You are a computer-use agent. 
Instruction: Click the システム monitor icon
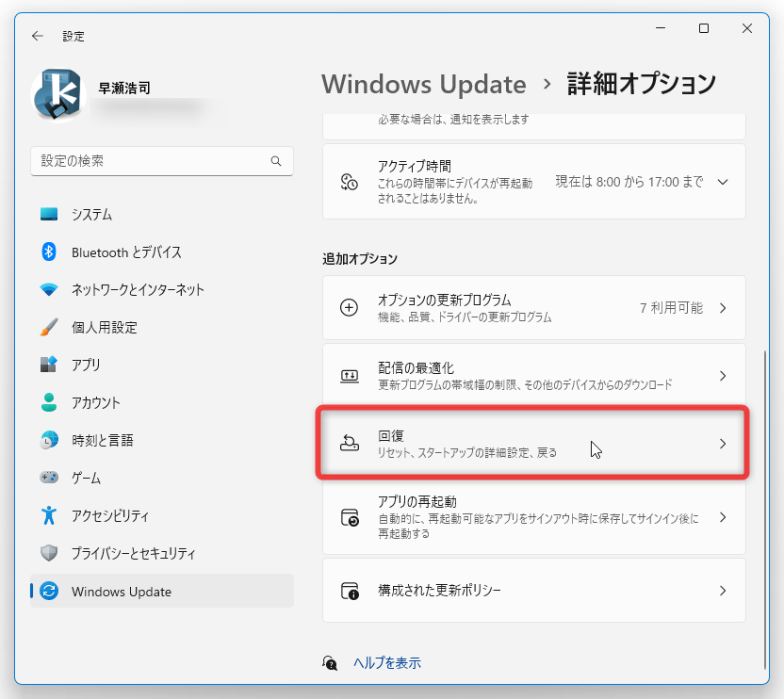click(x=49, y=215)
